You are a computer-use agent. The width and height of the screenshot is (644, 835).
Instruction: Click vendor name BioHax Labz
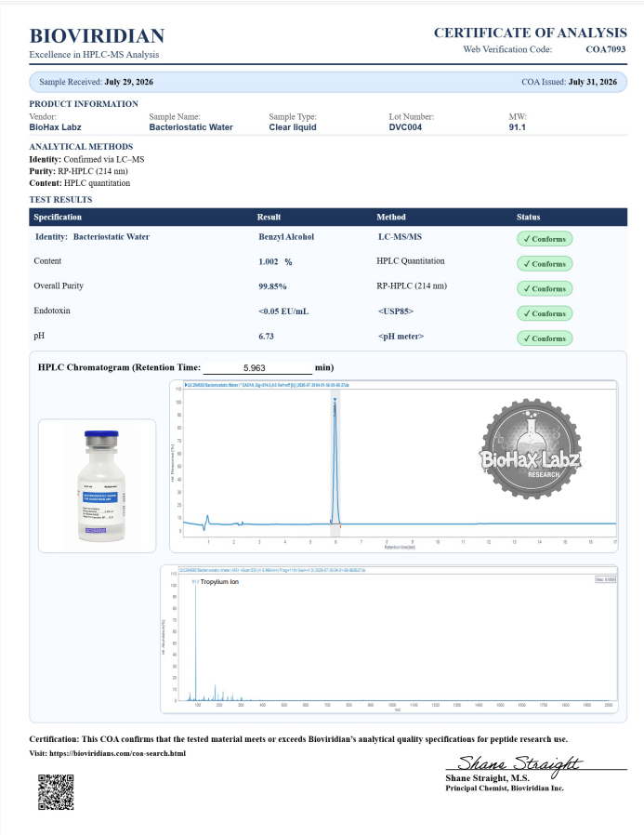(56, 127)
